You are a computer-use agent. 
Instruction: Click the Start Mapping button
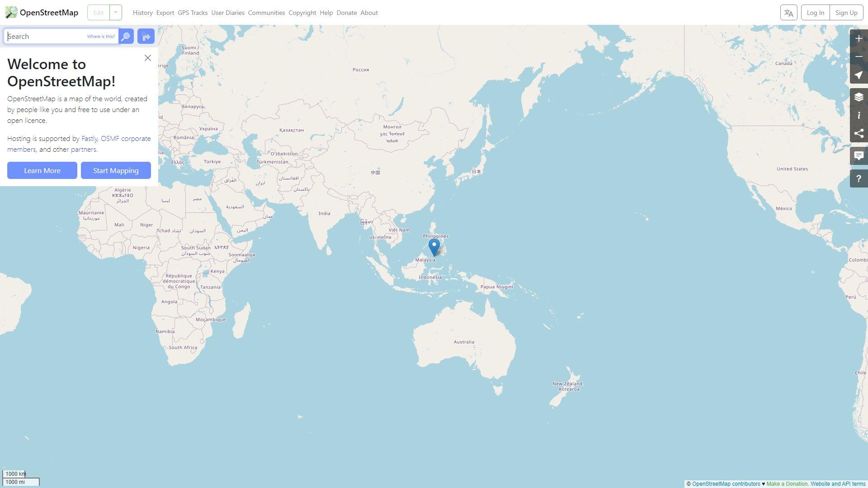coord(116,170)
